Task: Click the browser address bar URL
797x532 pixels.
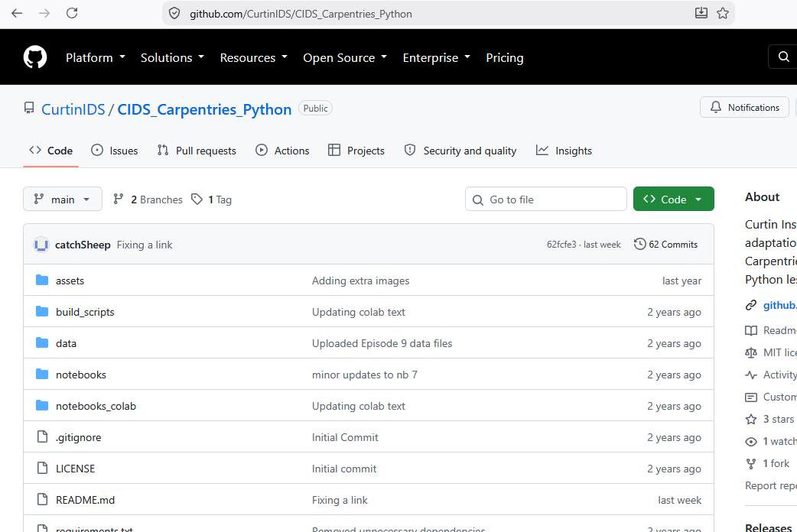Action: (301, 14)
